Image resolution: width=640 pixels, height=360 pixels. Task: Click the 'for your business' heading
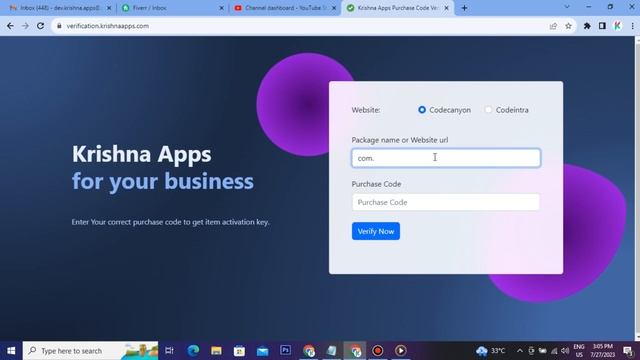pyautogui.click(x=162, y=181)
